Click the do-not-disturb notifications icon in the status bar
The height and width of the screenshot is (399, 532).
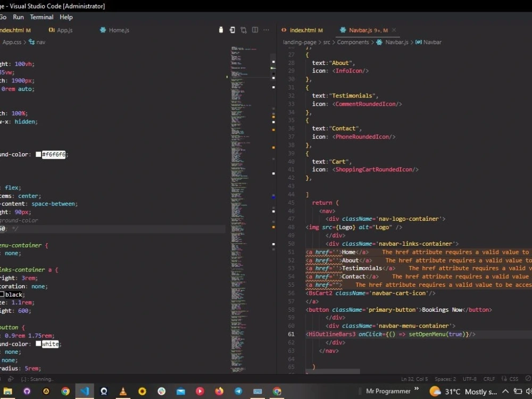(x=528, y=379)
